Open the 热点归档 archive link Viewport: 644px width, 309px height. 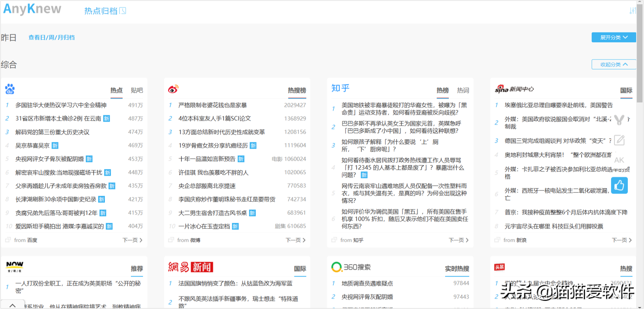101,11
